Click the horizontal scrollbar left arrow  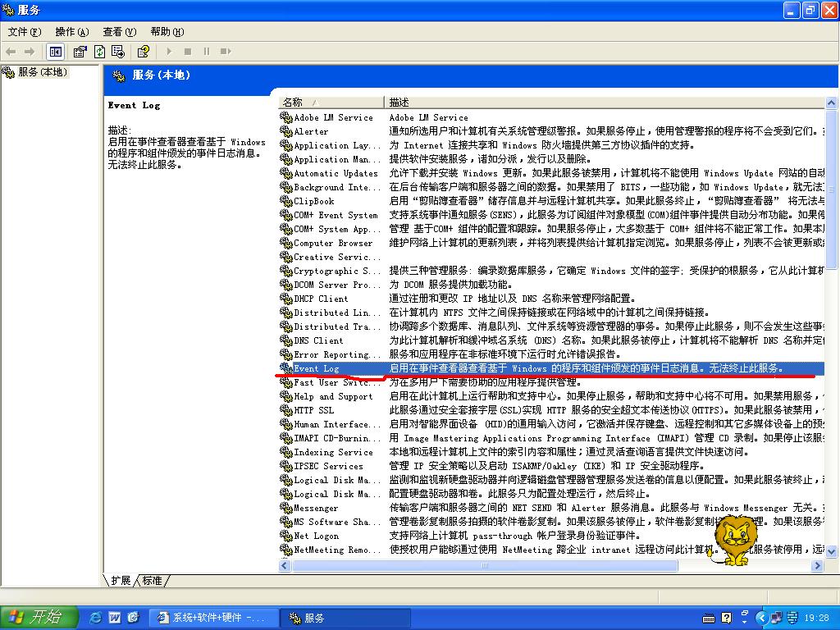285,565
